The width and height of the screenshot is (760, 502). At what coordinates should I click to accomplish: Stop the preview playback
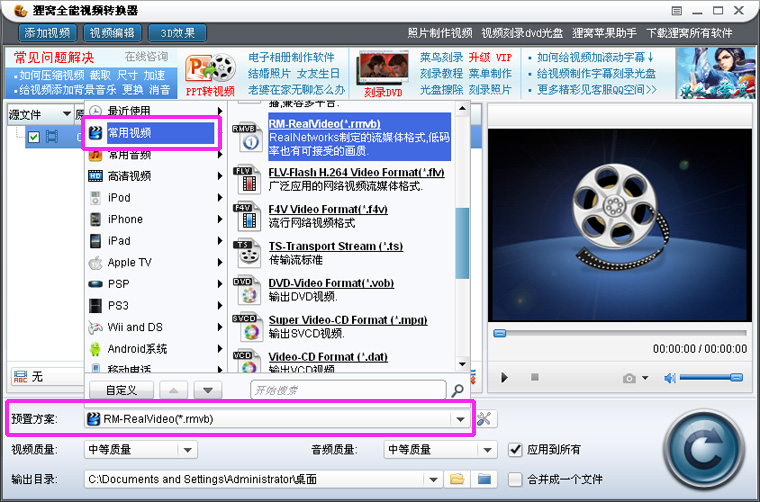pyautogui.click(x=535, y=377)
